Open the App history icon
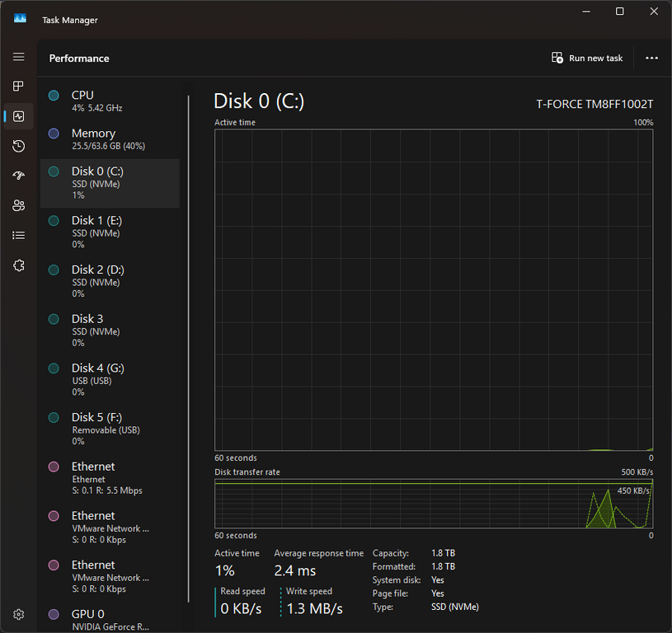672x633 pixels. 18,146
